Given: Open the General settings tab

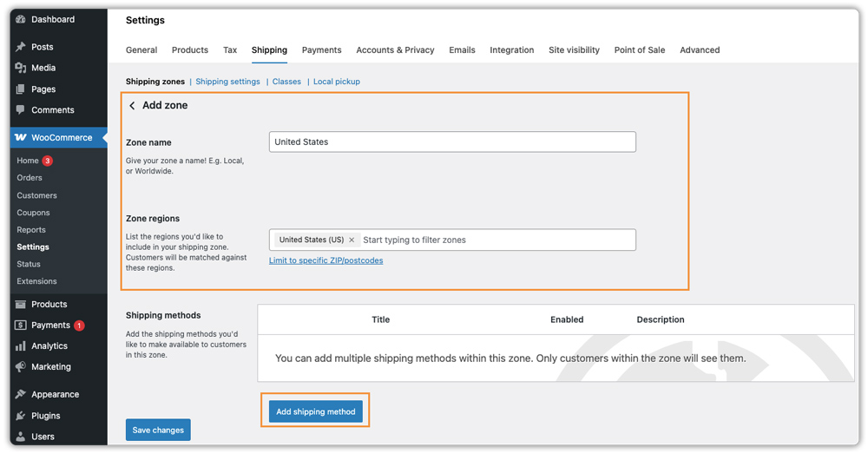Looking at the screenshot, I should click(141, 49).
